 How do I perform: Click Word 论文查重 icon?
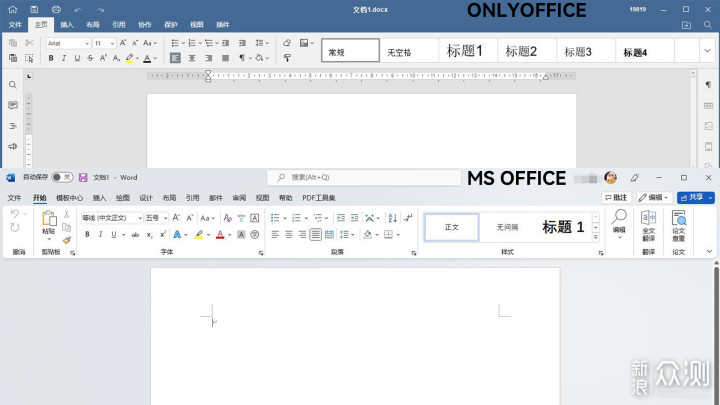pos(679,225)
